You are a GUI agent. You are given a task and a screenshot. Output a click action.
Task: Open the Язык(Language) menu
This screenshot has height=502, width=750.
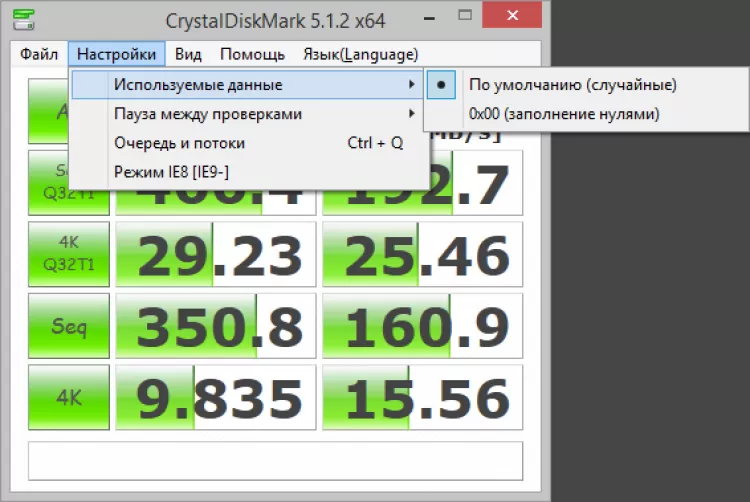361,54
